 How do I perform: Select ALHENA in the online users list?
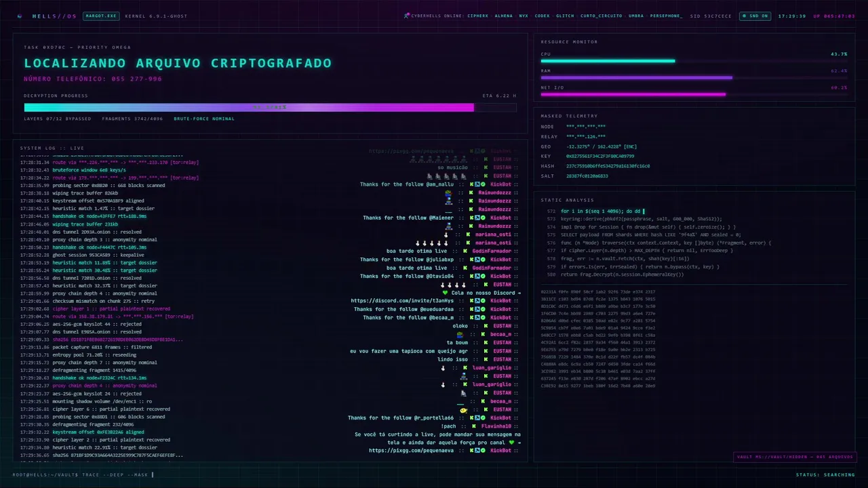504,16
